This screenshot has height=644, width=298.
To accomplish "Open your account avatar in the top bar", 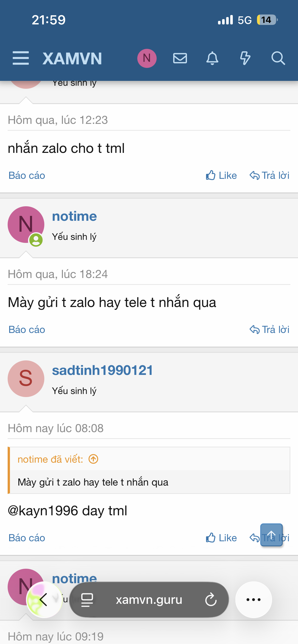I will tap(147, 58).
